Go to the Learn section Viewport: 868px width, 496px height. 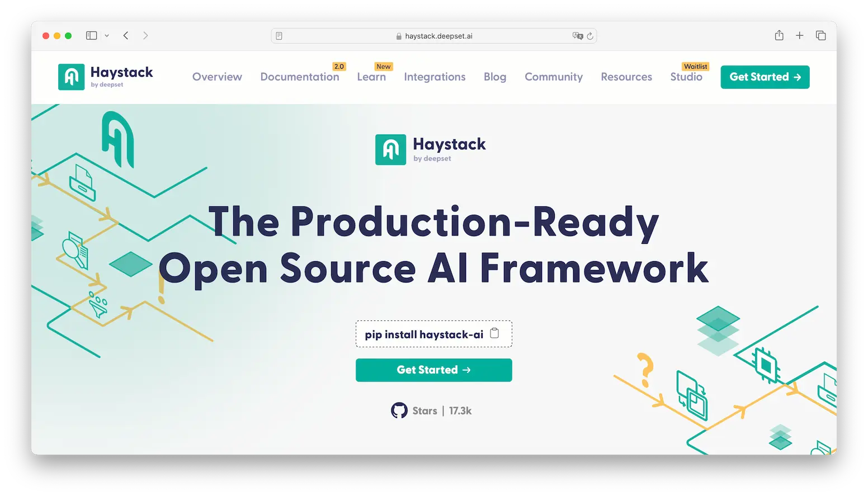click(x=371, y=77)
